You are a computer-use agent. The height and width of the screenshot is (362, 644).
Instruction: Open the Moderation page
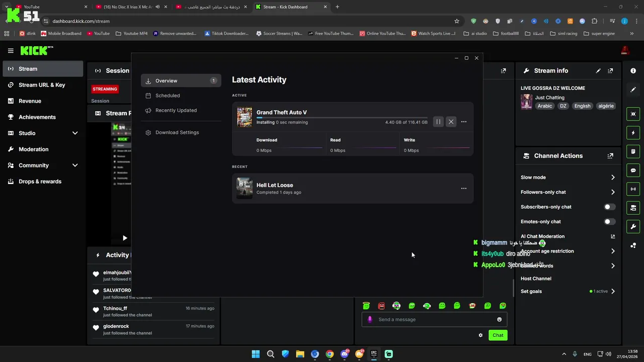coord(43,149)
